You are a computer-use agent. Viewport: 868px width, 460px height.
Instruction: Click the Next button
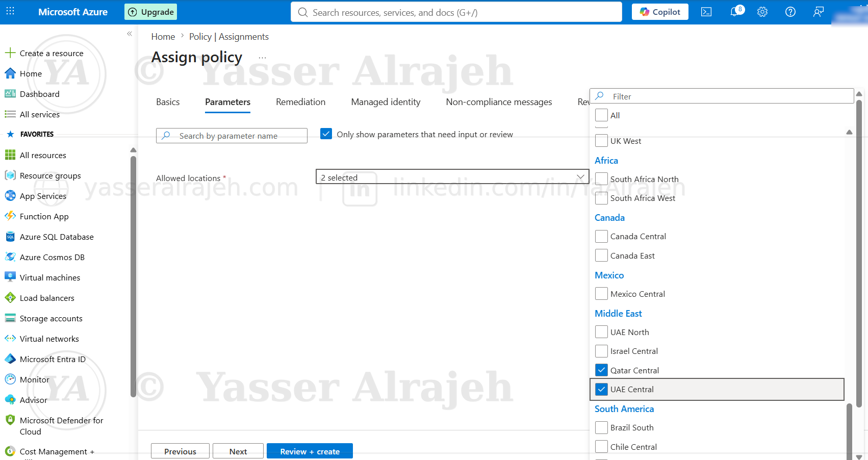(x=238, y=451)
